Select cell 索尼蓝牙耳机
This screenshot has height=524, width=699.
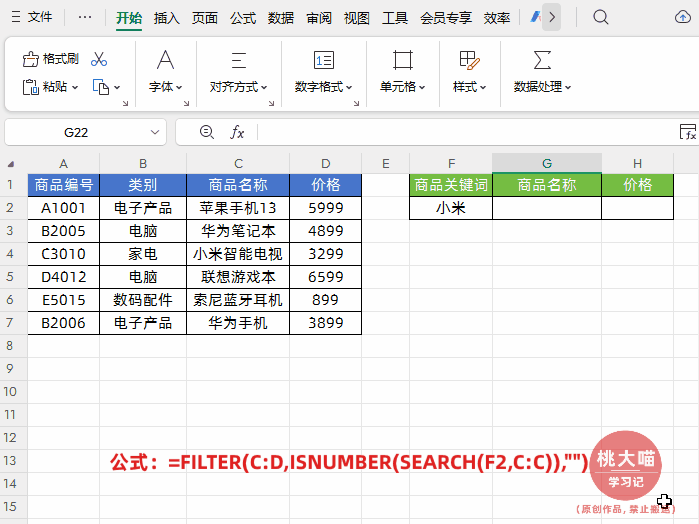coord(238,300)
